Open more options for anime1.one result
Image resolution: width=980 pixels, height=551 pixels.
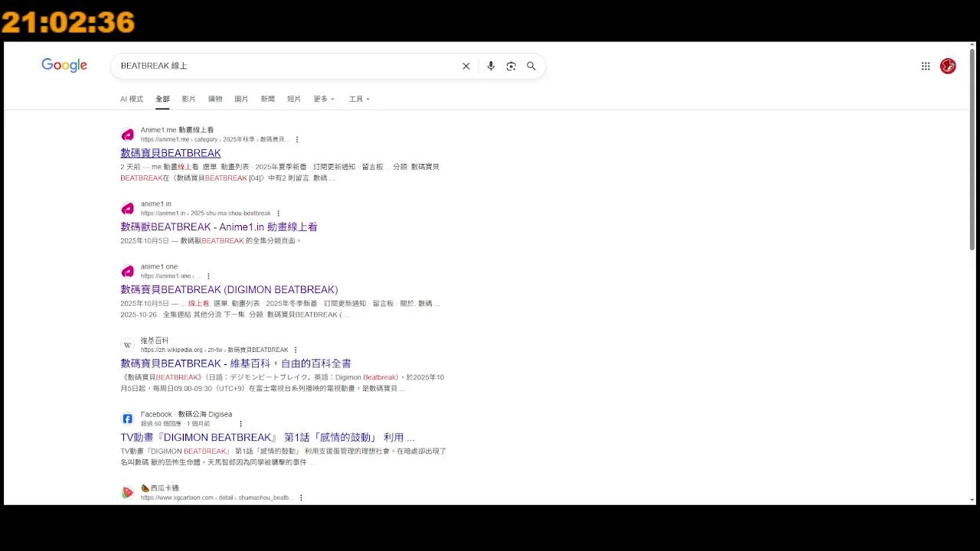[x=208, y=276]
